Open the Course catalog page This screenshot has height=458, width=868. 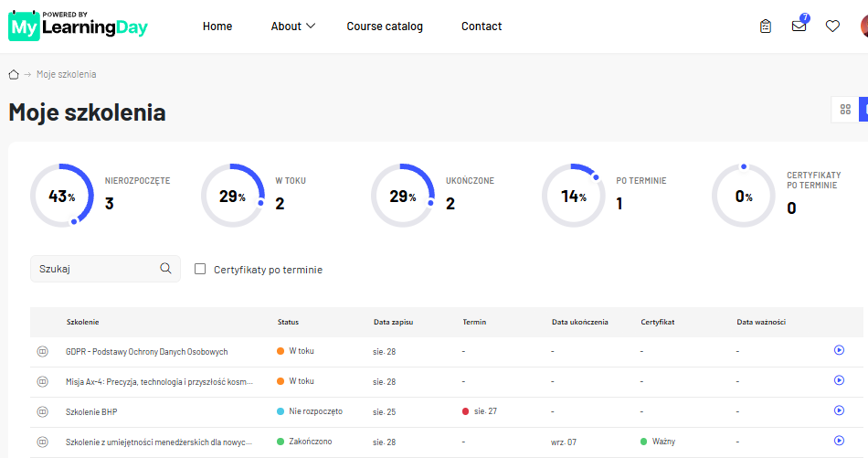point(385,26)
